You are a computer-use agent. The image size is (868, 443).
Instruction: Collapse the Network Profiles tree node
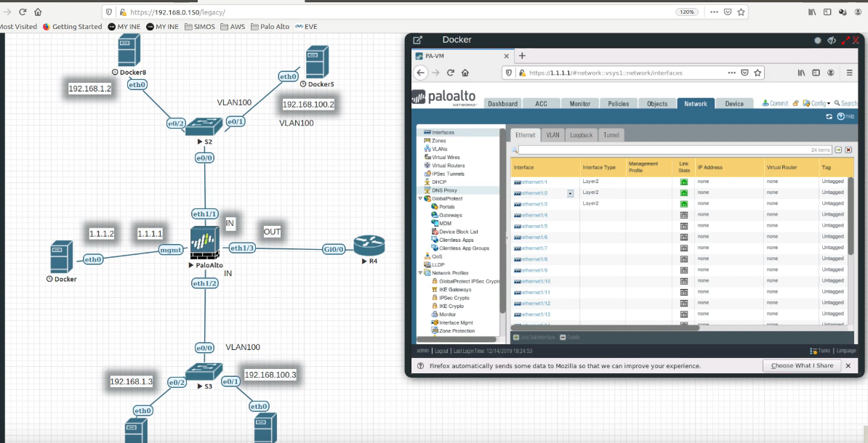click(419, 273)
